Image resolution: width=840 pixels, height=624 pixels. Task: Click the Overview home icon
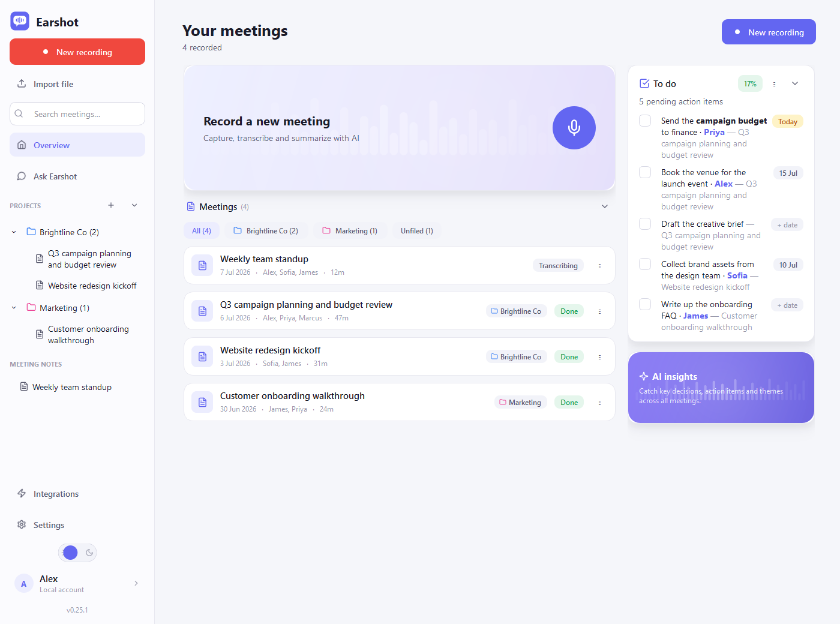[x=22, y=145]
